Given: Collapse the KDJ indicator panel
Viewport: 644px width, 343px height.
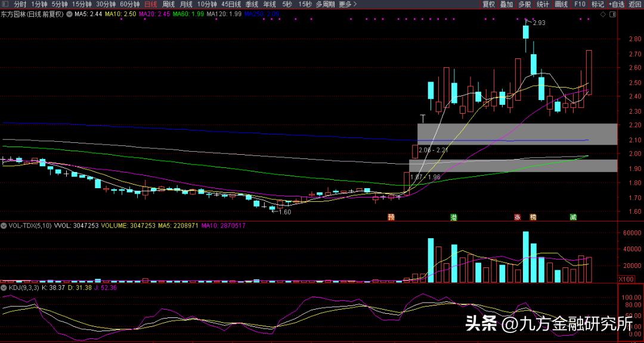Looking at the screenshot, I should tap(4, 287).
